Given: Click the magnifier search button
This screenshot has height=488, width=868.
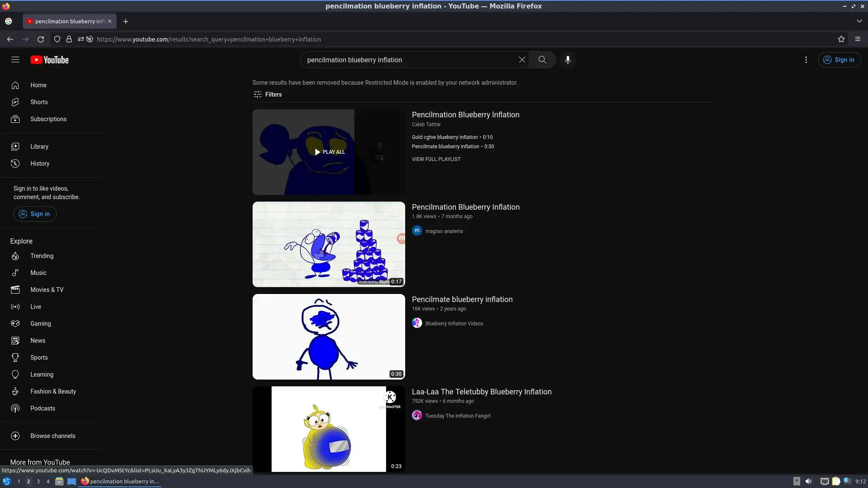Looking at the screenshot, I should pos(542,60).
